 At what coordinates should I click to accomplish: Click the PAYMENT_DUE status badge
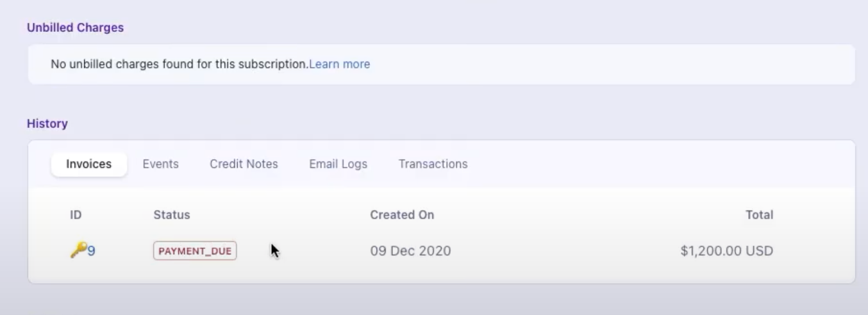pyautogui.click(x=195, y=251)
